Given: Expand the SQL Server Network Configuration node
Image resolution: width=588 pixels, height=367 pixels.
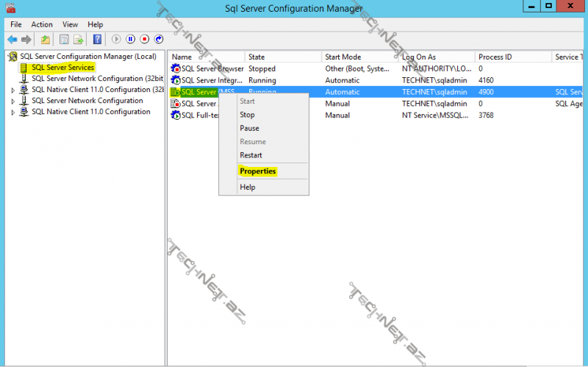Looking at the screenshot, I should 12,101.
